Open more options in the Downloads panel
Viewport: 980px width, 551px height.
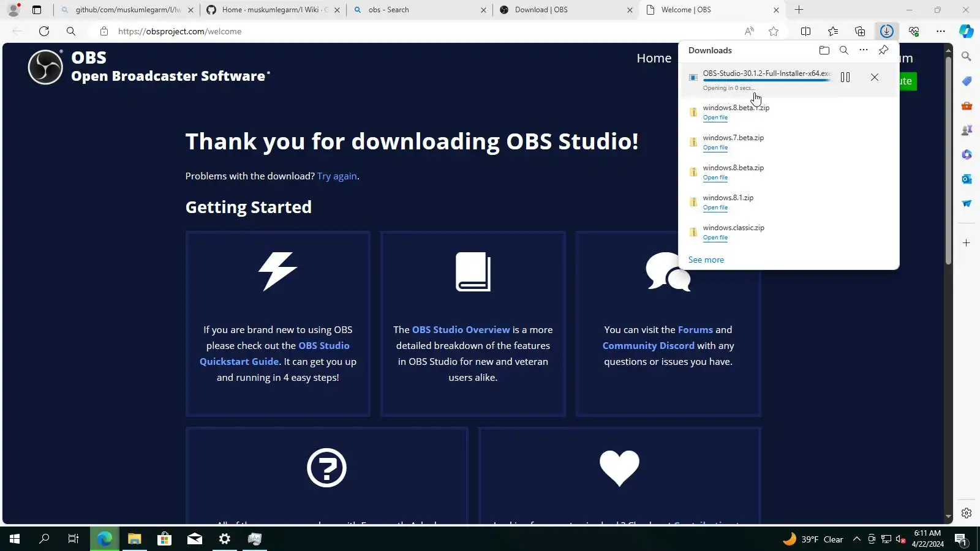pos(864,50)
